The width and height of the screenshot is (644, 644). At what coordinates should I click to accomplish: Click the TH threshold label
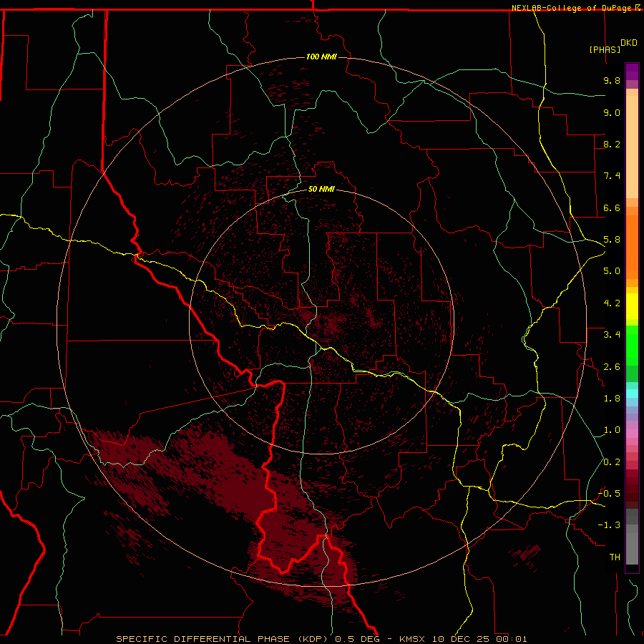(x=615, y=557)
